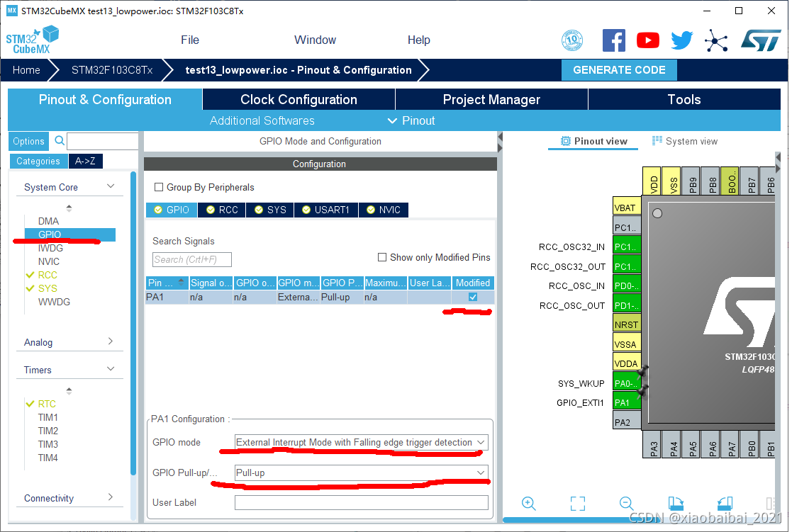Image resolution: width=792 pixels, height=532 pixels.
Task: Click the Options button
Action: (28, 142)
